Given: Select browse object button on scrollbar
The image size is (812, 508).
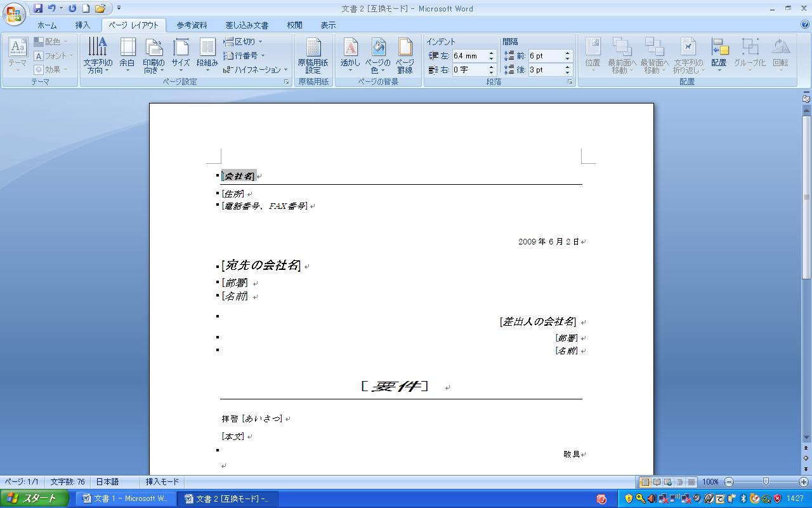Looking at the screenshot, I should coord(806,458).
